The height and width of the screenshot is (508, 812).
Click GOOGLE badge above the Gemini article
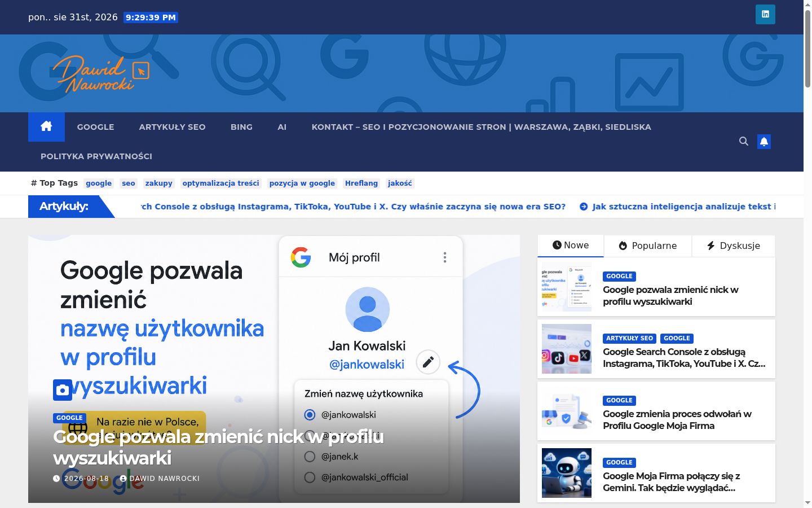pyautogui.click(x=619, y=462)
